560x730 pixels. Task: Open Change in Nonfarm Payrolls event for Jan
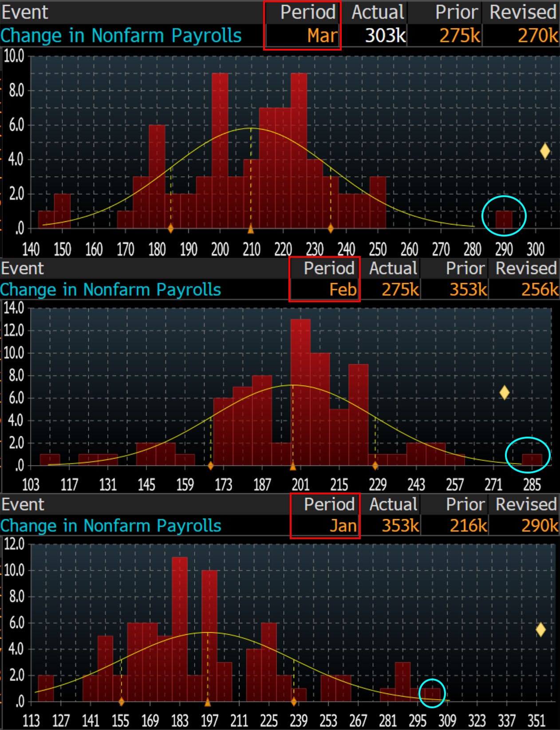point(110,525)
